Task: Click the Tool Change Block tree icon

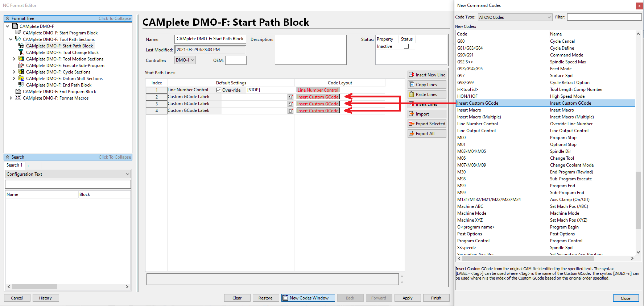Action: pos(21,52)
